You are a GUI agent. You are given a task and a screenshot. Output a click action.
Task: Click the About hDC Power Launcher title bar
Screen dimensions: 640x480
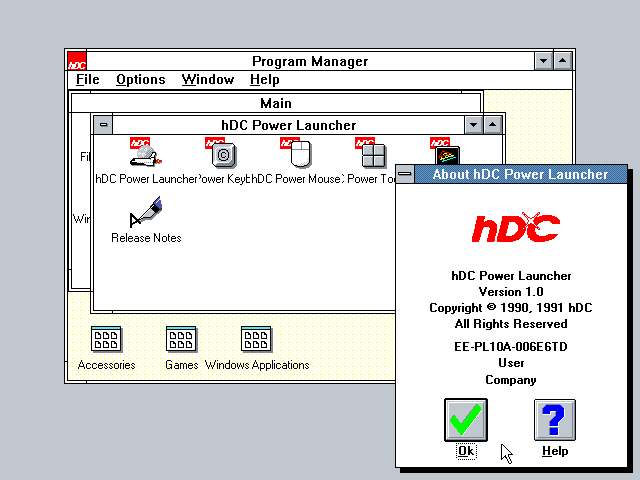pos(520,174)
